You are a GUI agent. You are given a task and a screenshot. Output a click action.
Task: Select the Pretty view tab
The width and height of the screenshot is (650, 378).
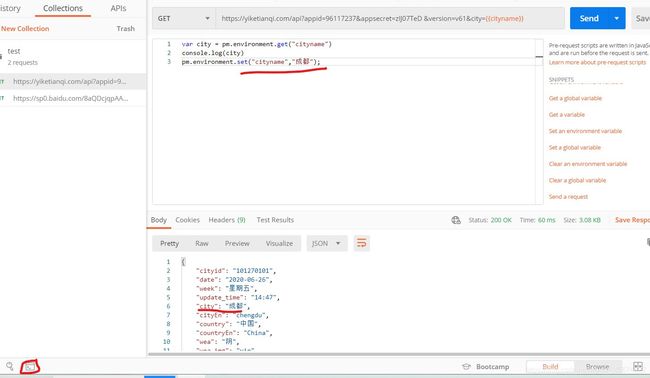click(x=170, y=243)
